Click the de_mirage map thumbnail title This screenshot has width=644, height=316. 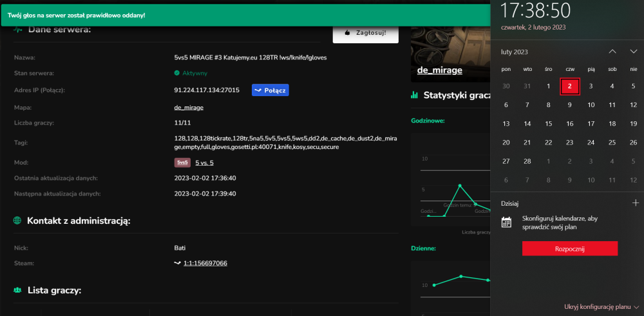click(x=439, y=70)
